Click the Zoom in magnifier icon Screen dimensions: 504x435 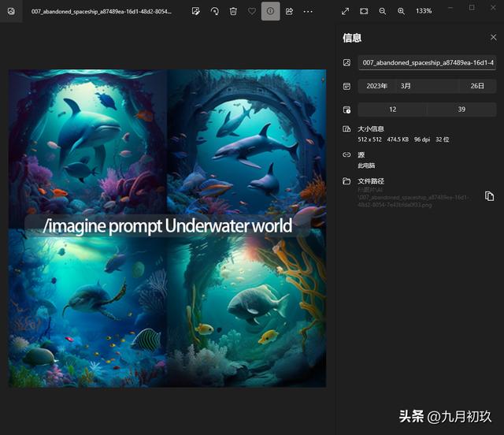(x=401, y=11)
